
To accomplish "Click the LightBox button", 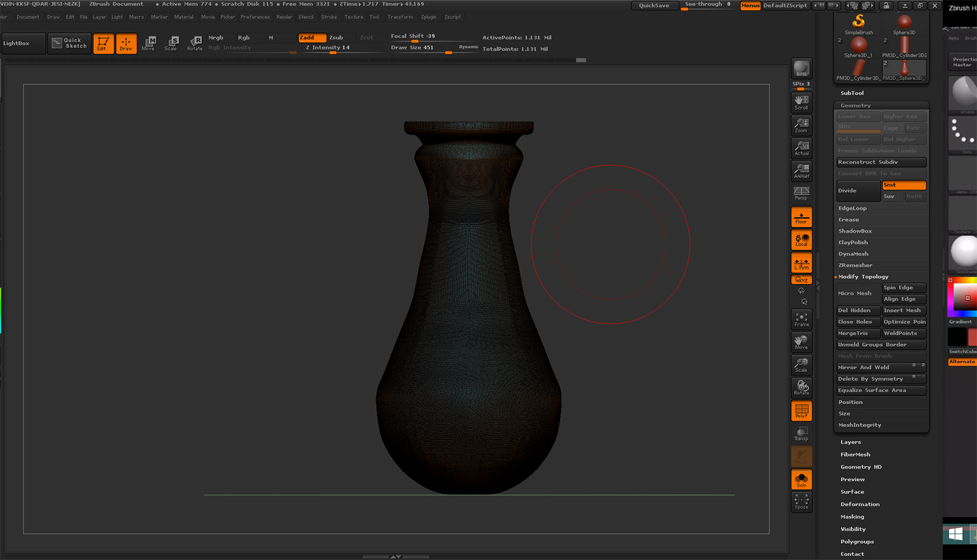I will (23, 43).
